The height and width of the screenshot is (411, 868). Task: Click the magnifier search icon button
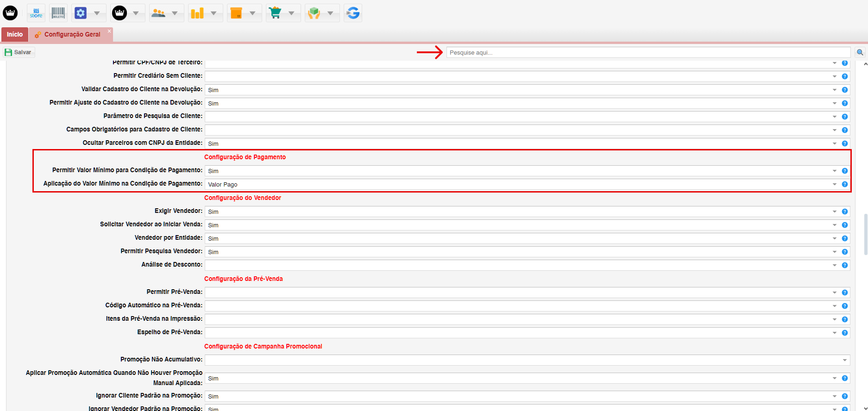point(860,52)
